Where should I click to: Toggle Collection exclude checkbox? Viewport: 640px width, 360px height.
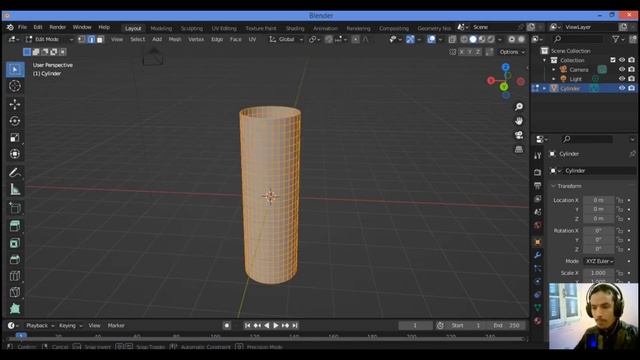[x=613, y=60]
